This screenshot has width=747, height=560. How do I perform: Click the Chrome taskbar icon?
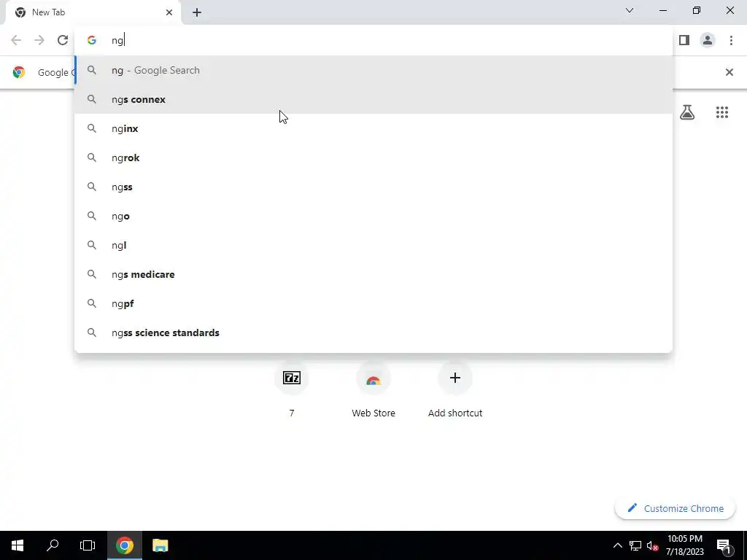tap(124, 545)
